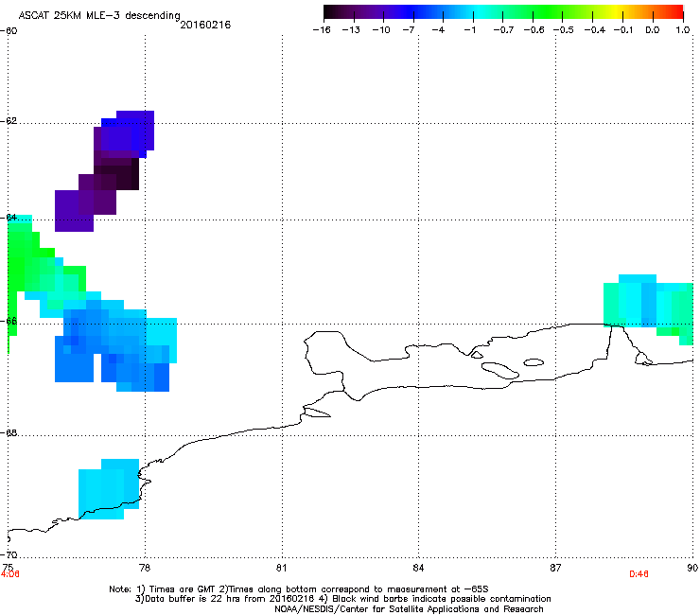Select the color bar label "-0.6"
The width and height of the screenshot is (700, 615).
click(534, 30)
